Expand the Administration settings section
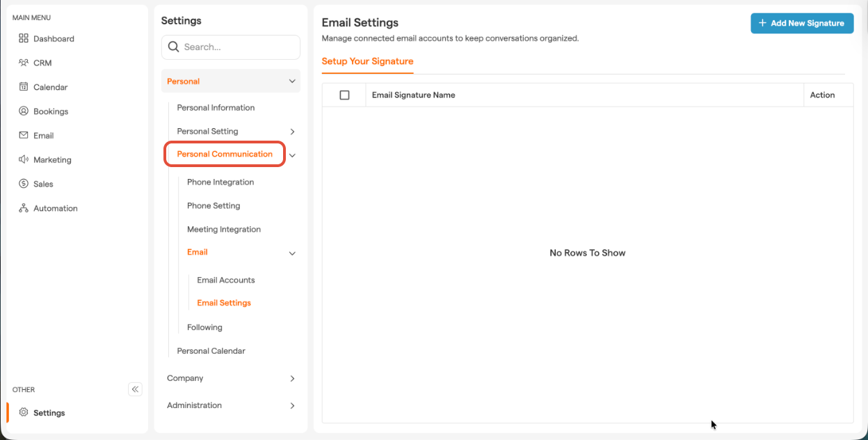 [292, 406]
